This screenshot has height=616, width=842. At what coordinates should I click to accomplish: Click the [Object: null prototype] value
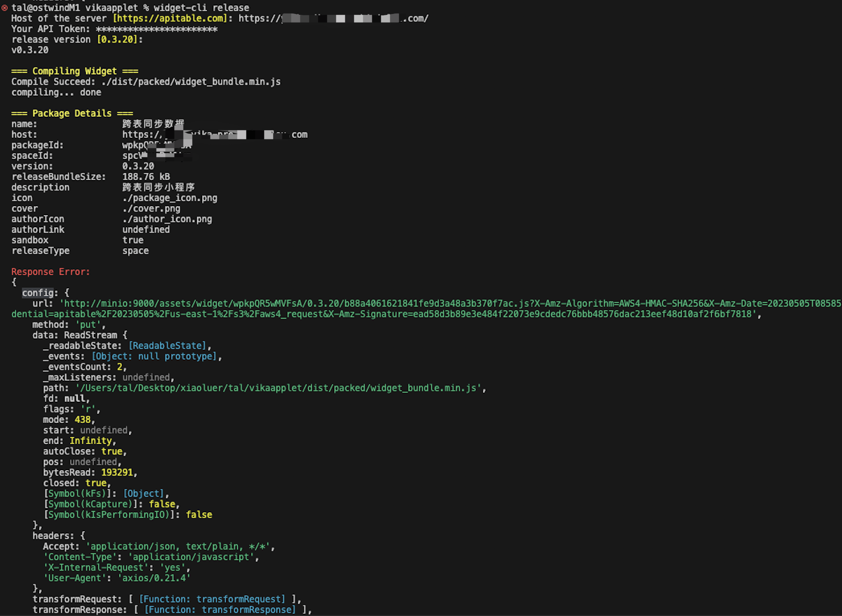click(x=154, y=356)
